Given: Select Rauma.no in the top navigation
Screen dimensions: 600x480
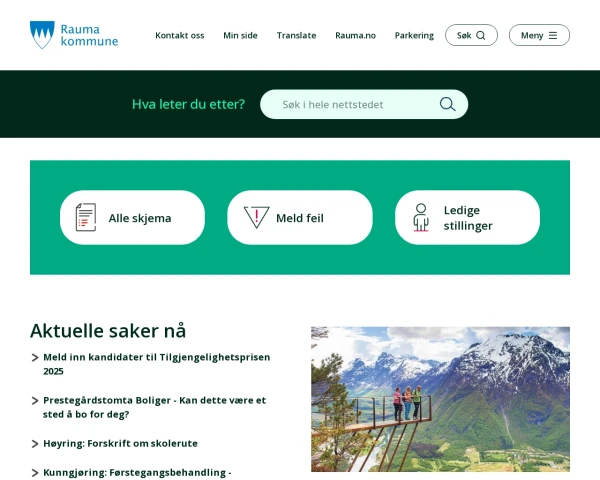Looking at the screenshot, I should click(355, 35).
